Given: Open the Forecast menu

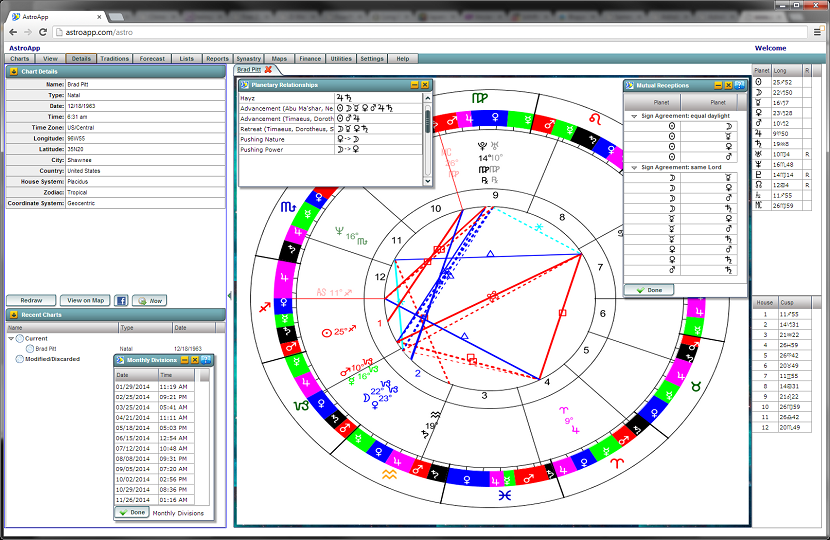Looking at the screenshot, I should tap(152, 59).
